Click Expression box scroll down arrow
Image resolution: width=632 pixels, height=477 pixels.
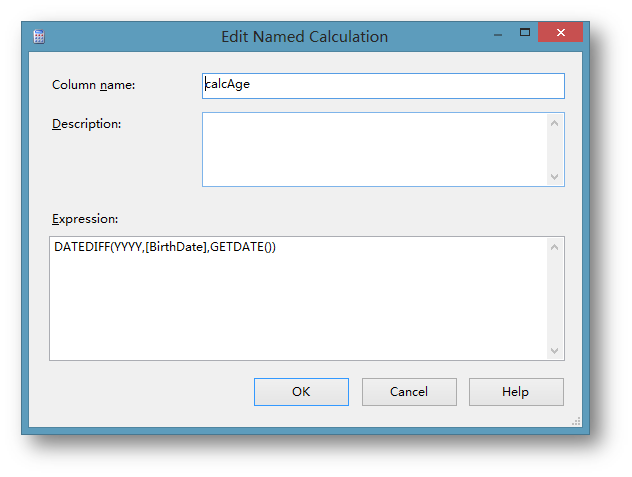[x=555, y=351]
